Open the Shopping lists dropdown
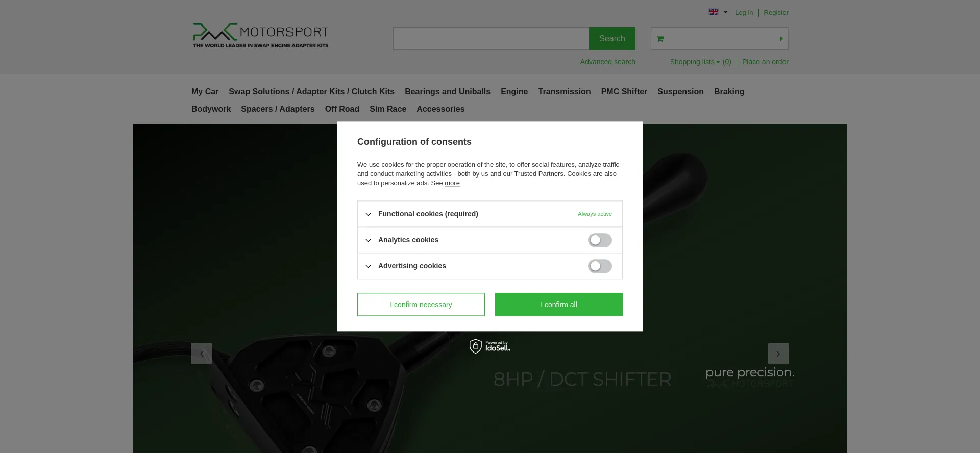Screen dimensions: 980x453 pos(695,62)
